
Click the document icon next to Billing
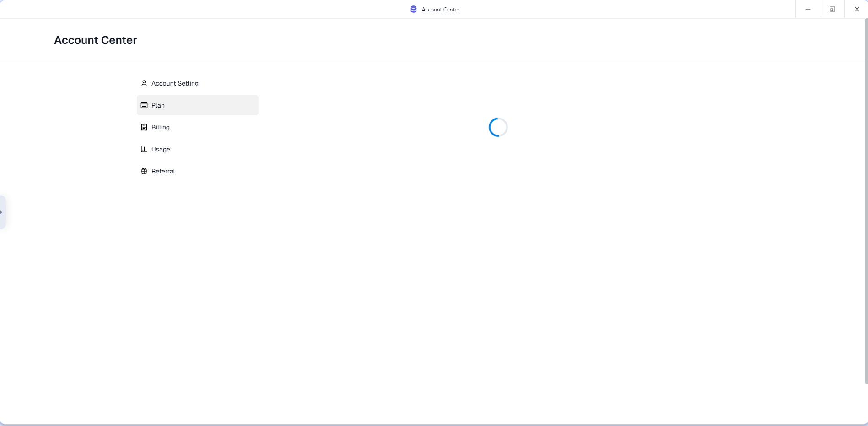tap(144, 127)
